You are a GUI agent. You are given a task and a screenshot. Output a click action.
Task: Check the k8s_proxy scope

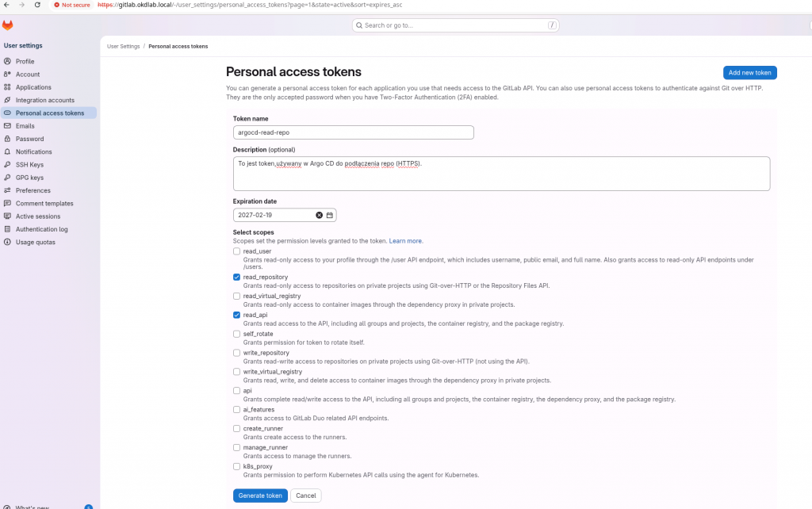tap(236, 467)
